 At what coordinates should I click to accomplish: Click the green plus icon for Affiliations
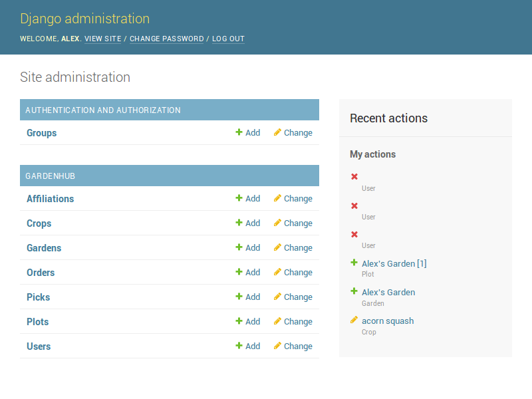[239, 198]
